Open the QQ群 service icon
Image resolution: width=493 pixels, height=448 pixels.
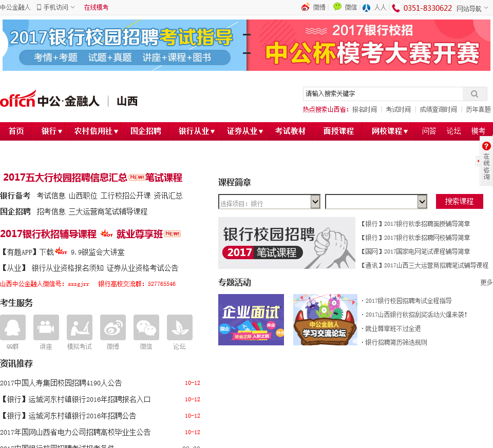coord(12,327)
